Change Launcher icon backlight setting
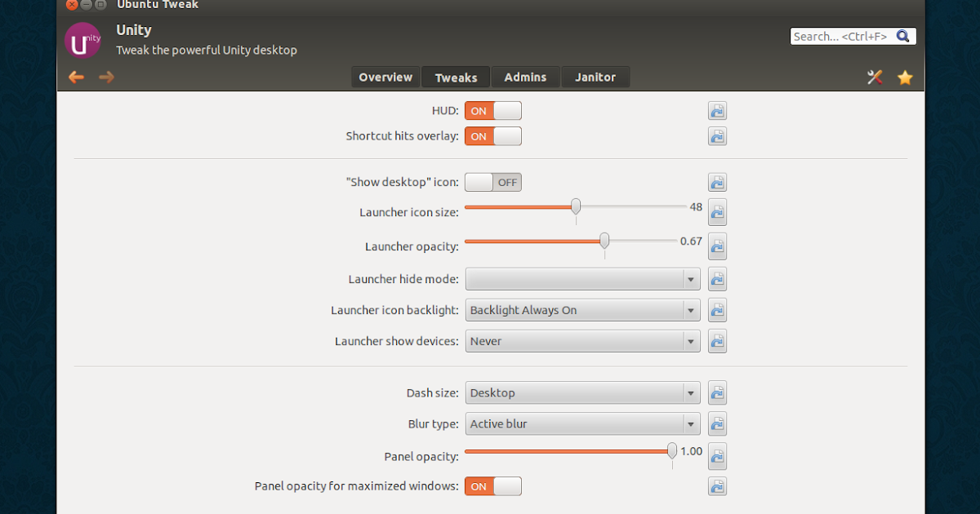The width and height of the screenshot is (980, 514). click(582, 310)
